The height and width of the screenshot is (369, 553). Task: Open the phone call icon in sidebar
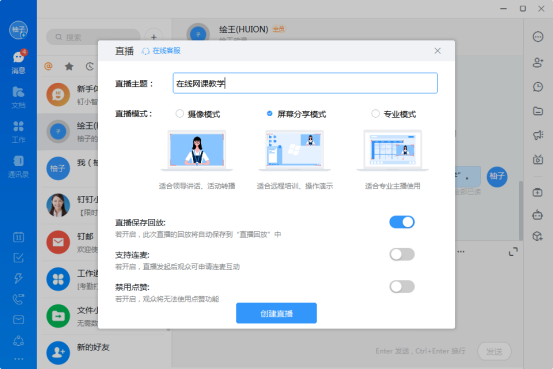[18, 299]
